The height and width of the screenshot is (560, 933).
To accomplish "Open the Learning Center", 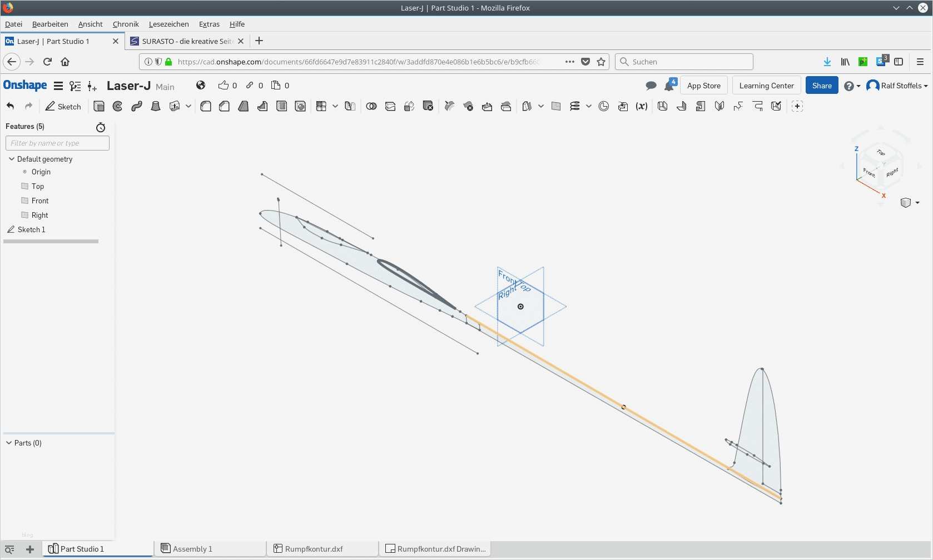I will tap(766, 86).
